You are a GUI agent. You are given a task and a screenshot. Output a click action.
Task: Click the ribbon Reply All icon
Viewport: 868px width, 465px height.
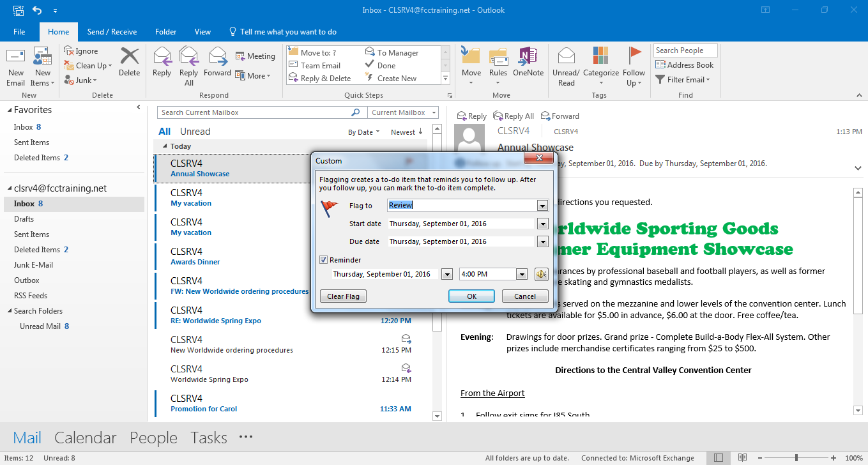[189, 56]
